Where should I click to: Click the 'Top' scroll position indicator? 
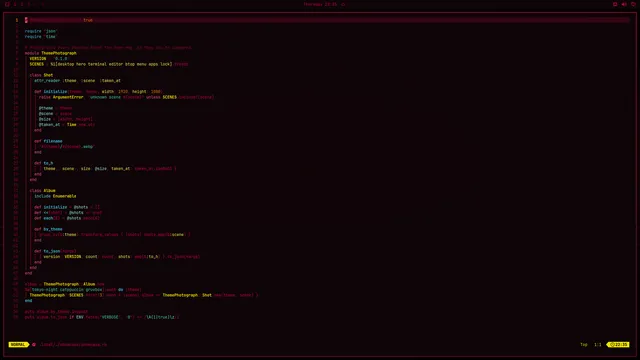click(584, 344)
